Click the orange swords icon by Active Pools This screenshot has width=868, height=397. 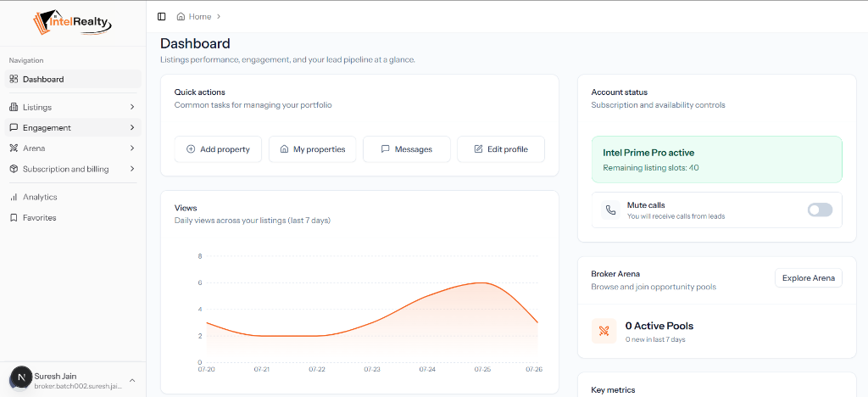[604, 331]
